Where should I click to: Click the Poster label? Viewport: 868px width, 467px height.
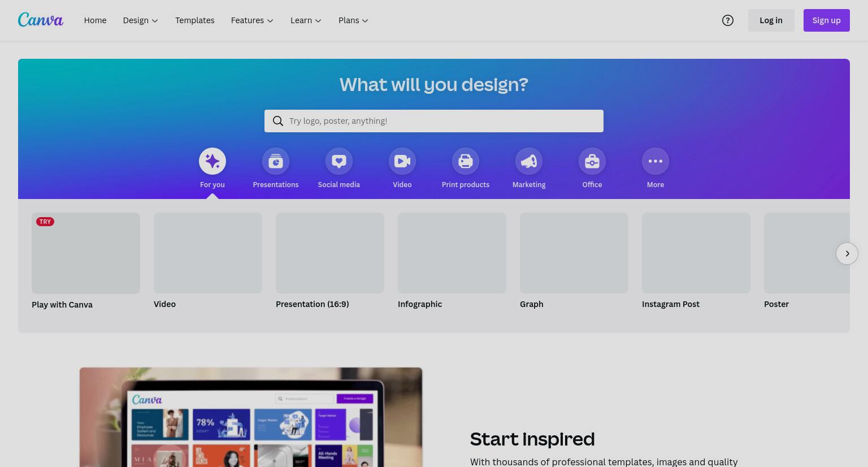pos(776,304)
